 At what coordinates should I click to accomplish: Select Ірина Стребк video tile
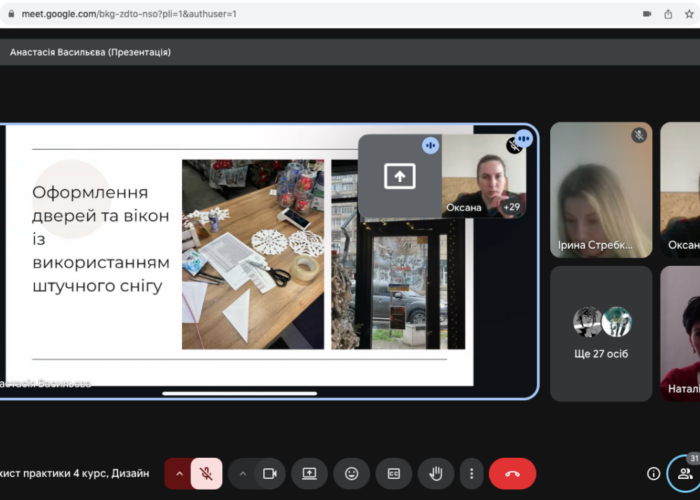pyautogui.click(x=601, y=190)
